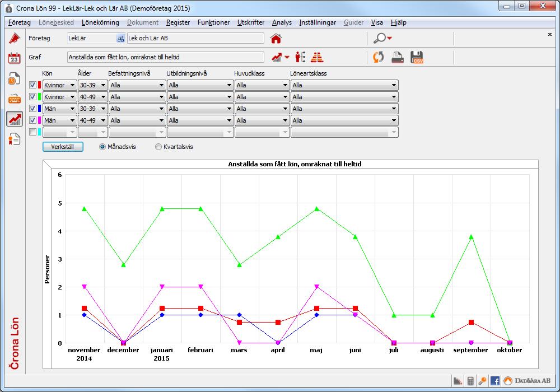Click the blue color swatch of third row
The image size is (560, 392).
pos(39,109)
